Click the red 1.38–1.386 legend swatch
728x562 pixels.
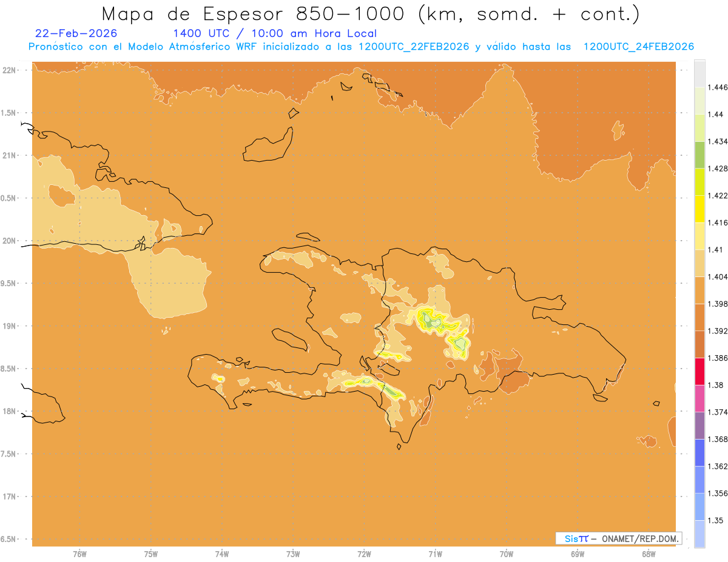(x=699, y=371)
